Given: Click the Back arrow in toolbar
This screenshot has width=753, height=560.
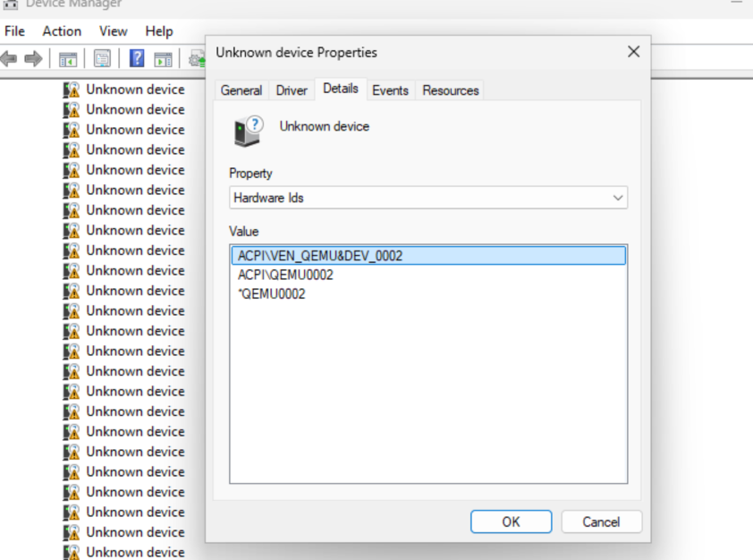Looking at the screenshot, I should tap(10, 59).
